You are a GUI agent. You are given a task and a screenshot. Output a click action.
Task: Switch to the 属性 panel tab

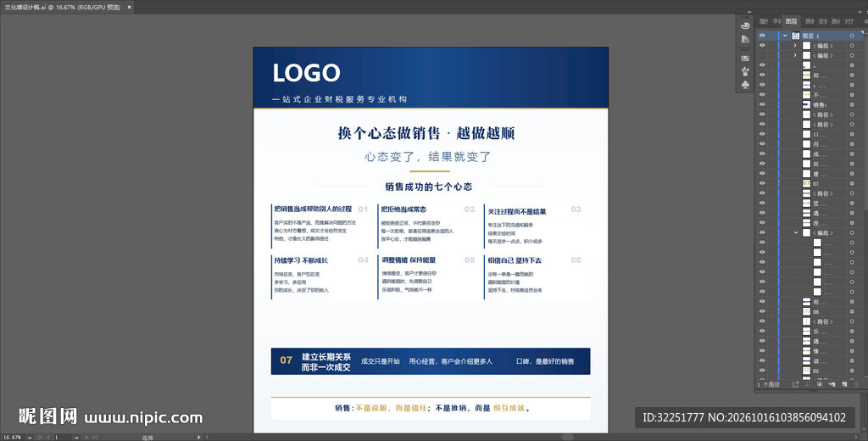click(764, 21)
